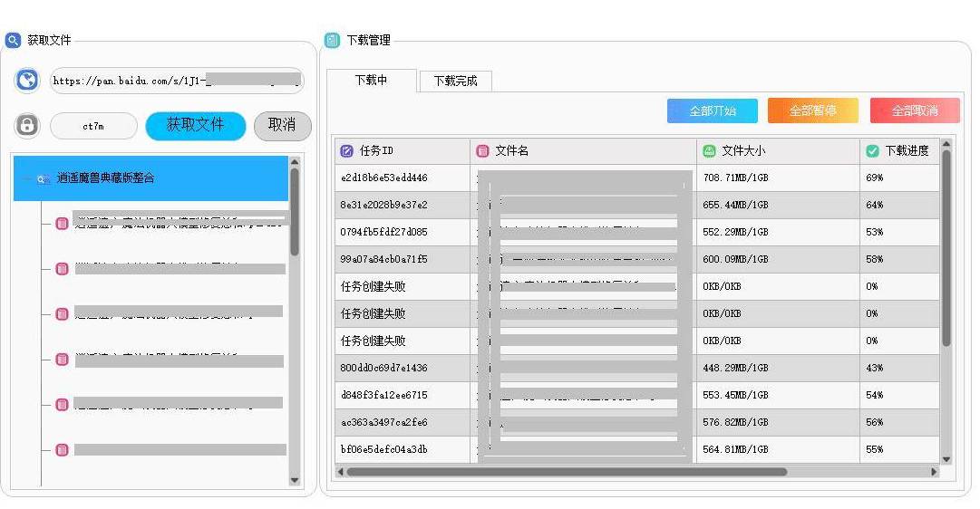Click the extraction code field containing ct7m

click(x=93, y=126)
